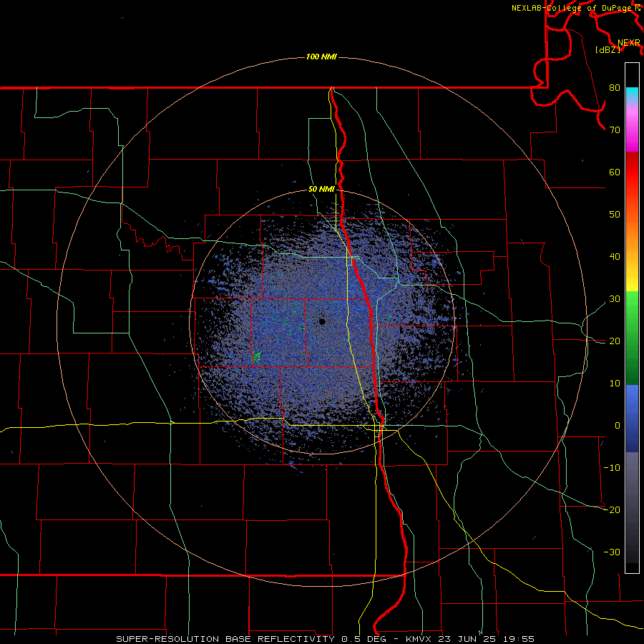This screenshot has height=644, width=644.
Task: Select the -10 value on the dBZ scale
Action: click(x=612, y=467)
